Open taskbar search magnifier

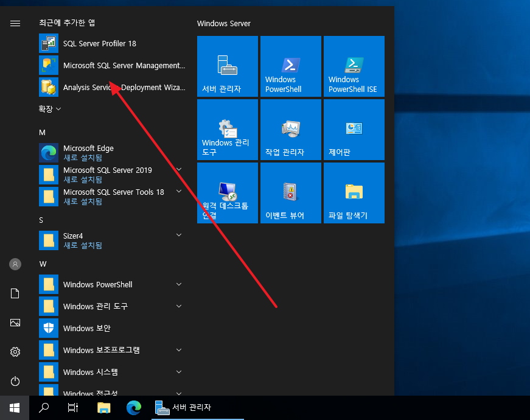pyautogui.click(x=44, y=408)
